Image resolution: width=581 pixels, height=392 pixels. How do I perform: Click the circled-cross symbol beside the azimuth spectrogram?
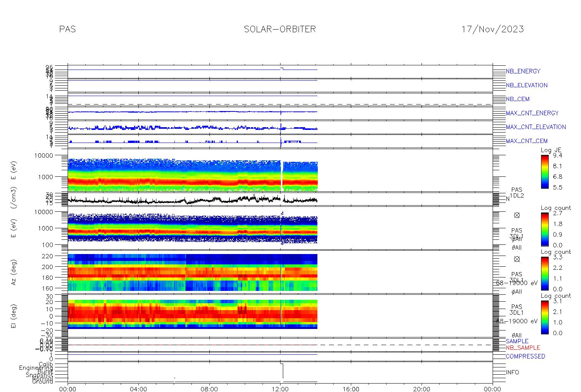pyautogui.click(x=517, y=259)
